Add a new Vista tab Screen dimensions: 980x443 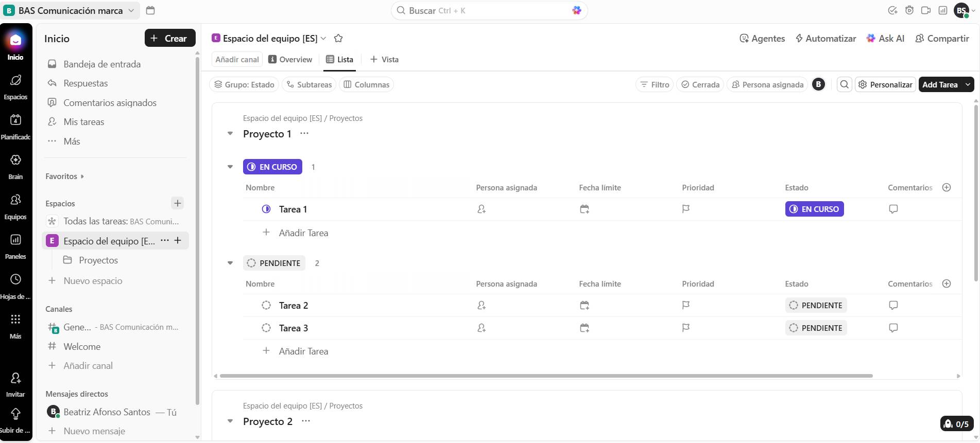click(x=384, y=60)
